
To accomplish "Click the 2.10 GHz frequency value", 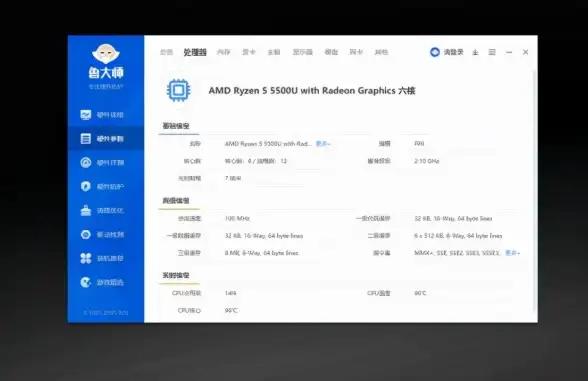I will click(427, 161).
